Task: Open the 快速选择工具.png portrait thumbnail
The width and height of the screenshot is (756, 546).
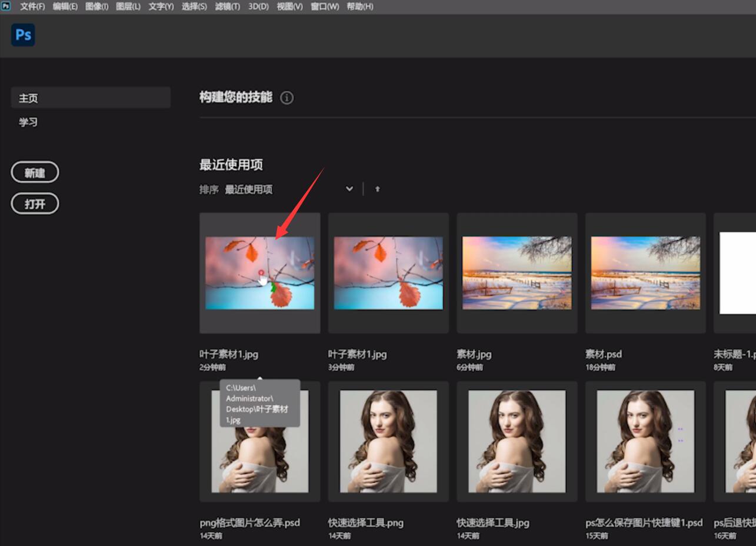Action: 388,441
